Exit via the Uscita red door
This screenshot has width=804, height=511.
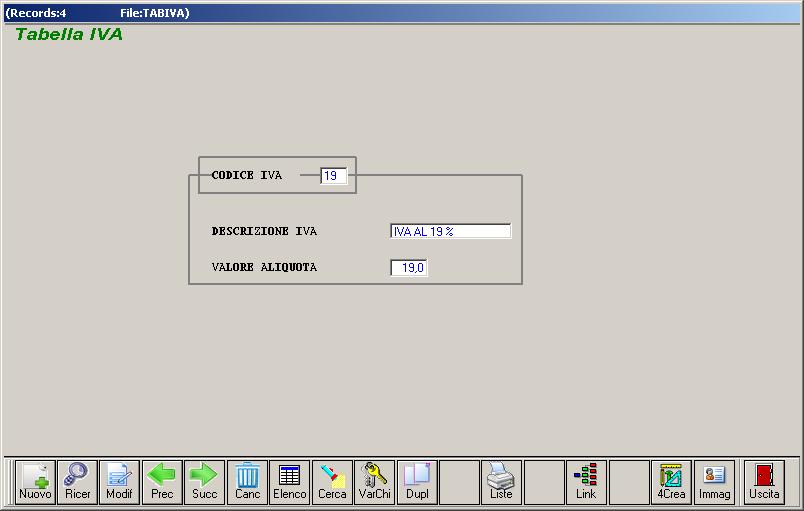click(x=764, y=482)
